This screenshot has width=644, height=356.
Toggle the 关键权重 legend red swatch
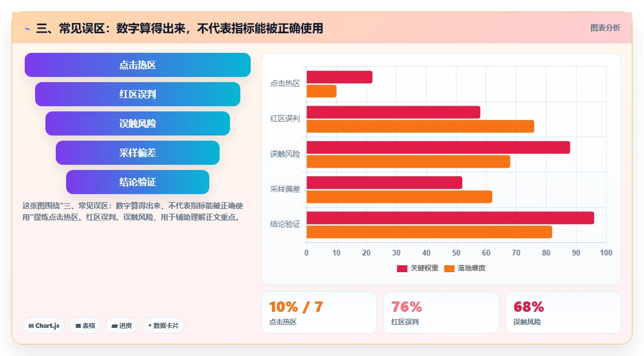(x=402, y=268)
